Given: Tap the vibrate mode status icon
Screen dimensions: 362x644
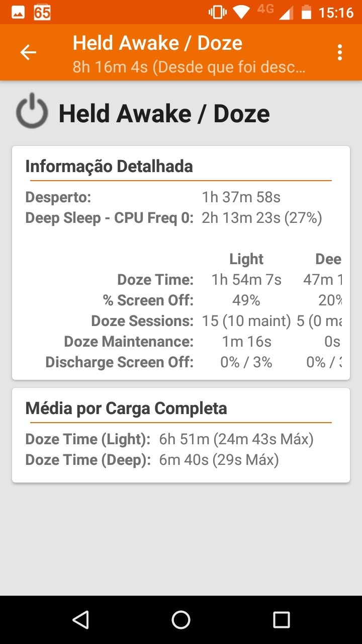Looking at the screenshot, I should [x=218, y=12].
